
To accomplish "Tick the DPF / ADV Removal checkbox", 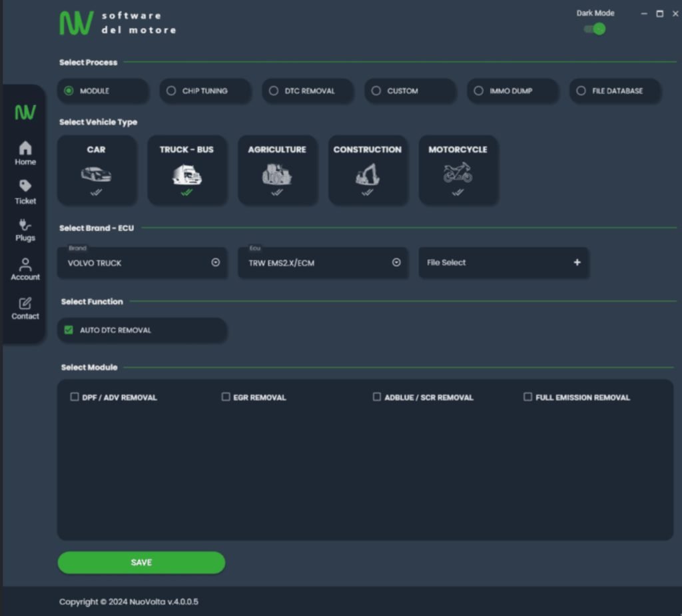I will (75, 397).
